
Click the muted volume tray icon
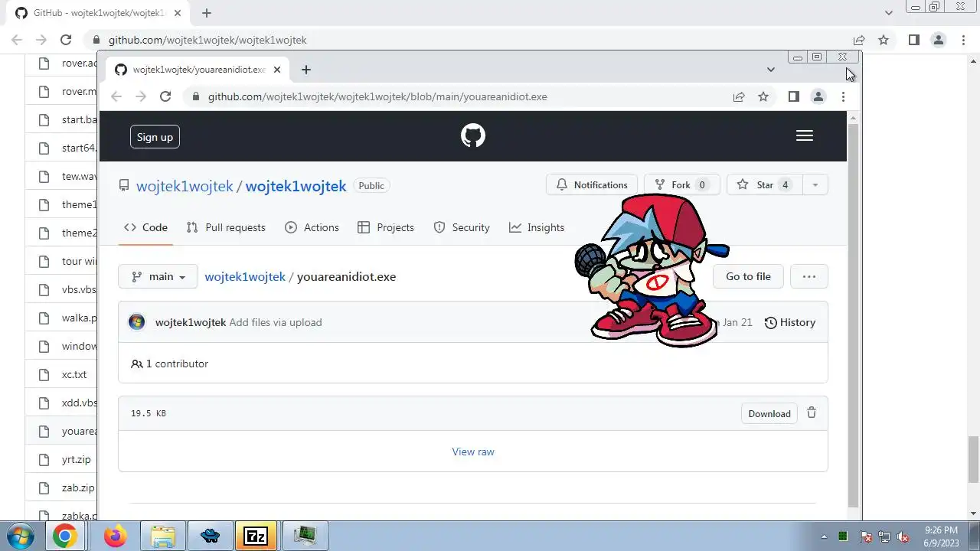903,536
